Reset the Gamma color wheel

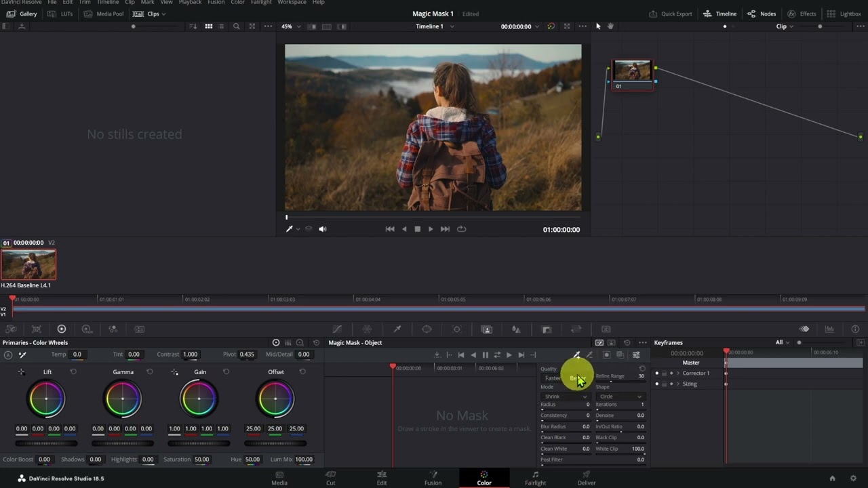[x=150, y=371]
